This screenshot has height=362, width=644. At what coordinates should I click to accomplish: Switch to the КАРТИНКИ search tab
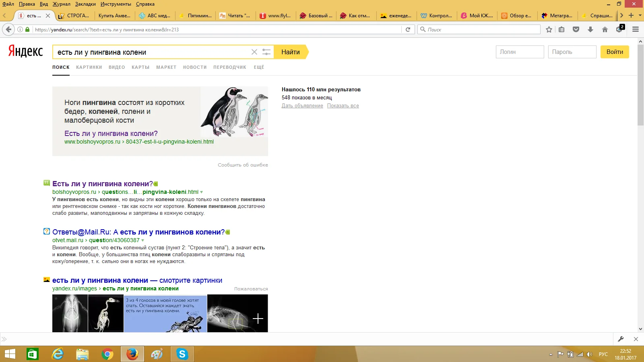click(x=89, y=67)
